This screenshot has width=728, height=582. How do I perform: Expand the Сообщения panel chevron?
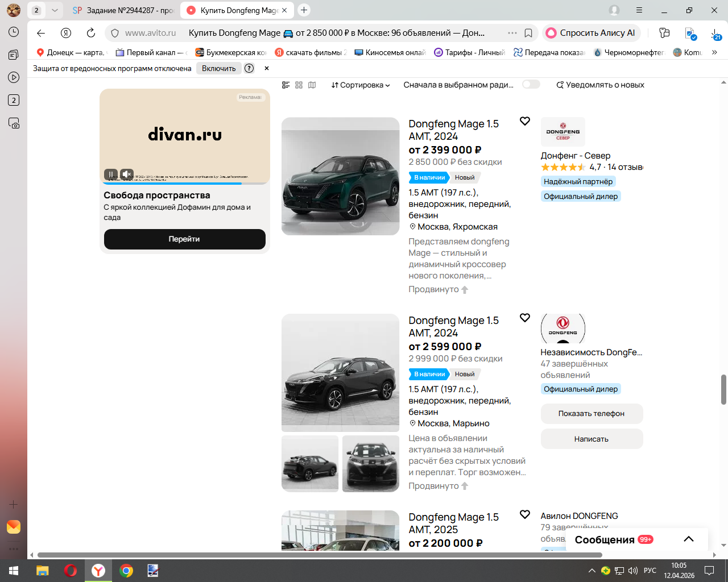click(x=689, y=539)
